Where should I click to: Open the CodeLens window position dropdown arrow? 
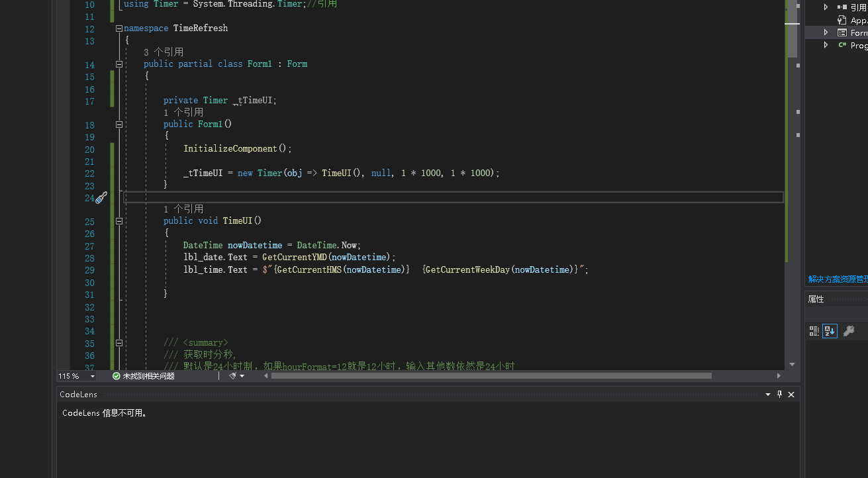click(x=768, y=394)
